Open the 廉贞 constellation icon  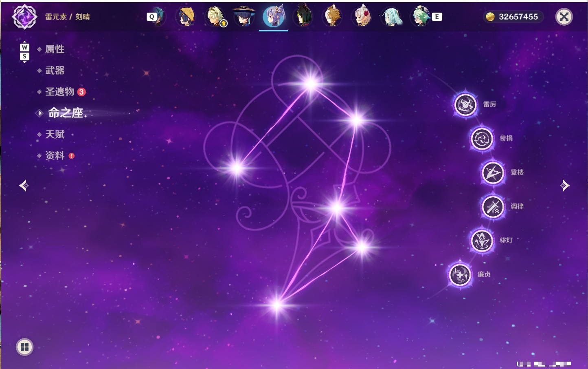pos(460,274)
